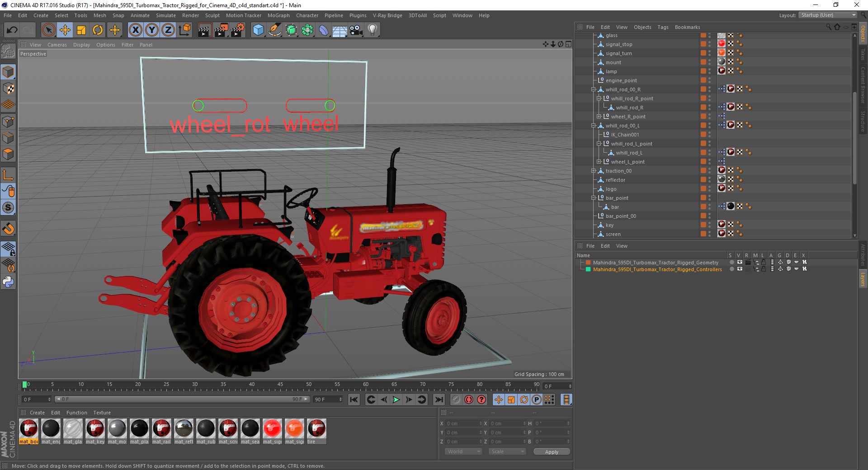Toggle Autokeying button

[x=469, y=399]
